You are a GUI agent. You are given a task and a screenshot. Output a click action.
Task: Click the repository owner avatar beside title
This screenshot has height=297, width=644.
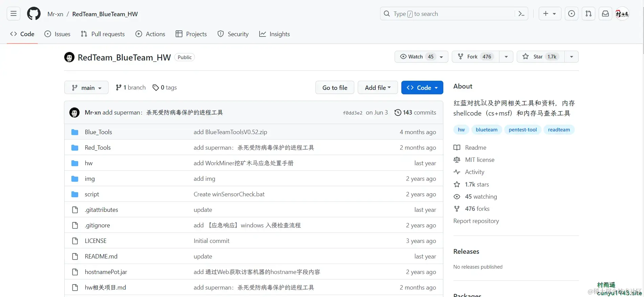69,57
